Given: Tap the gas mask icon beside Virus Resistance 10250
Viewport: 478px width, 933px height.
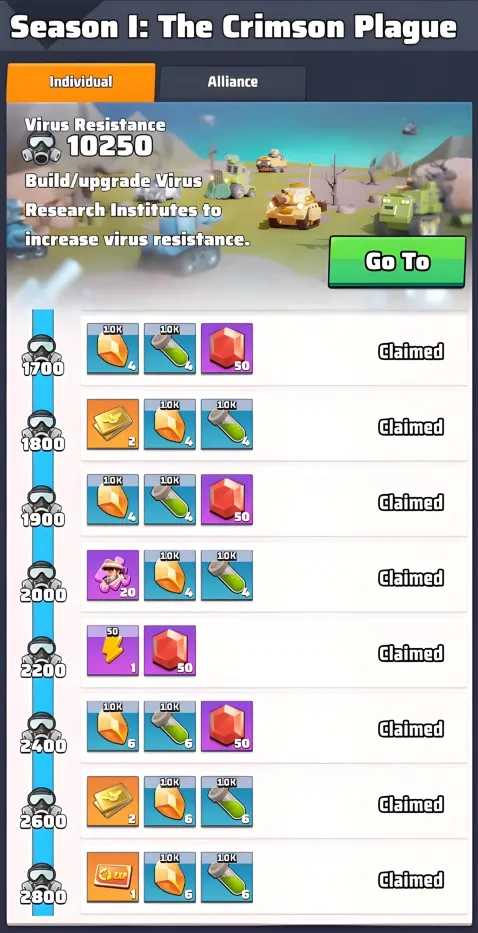Looking at the screenshot, I should click(41, 148).
